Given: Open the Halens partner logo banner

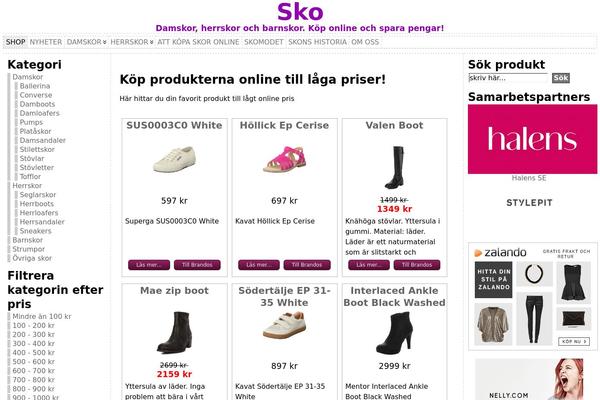Looking at the screenshot, I should [x=532, y=139].
